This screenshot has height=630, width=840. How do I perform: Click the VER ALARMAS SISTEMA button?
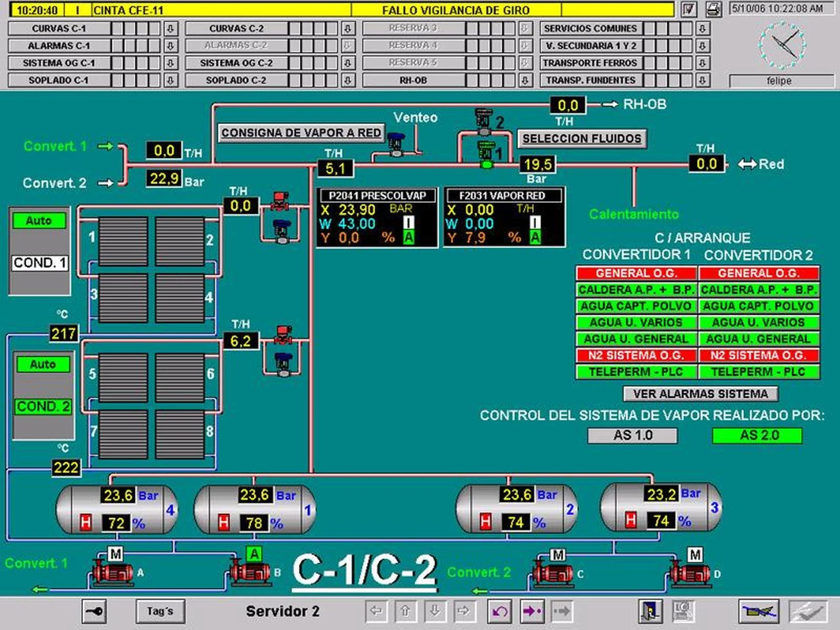(700, 394)
